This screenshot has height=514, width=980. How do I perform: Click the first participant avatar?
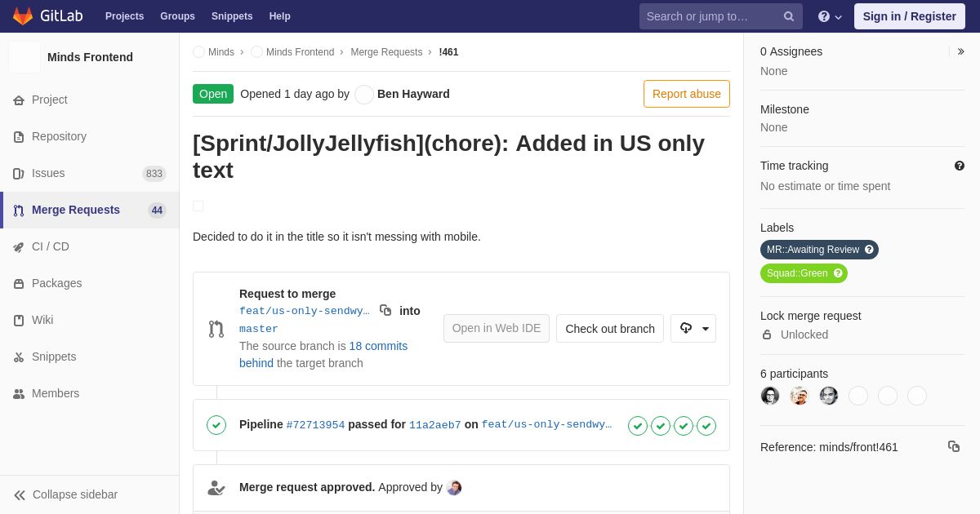[x=770, y=396]
